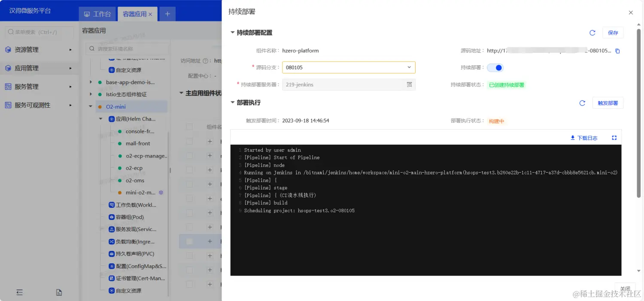Click the 下载日志 link
The height and width of the screenshot is (301, 644).
[584, 138]
